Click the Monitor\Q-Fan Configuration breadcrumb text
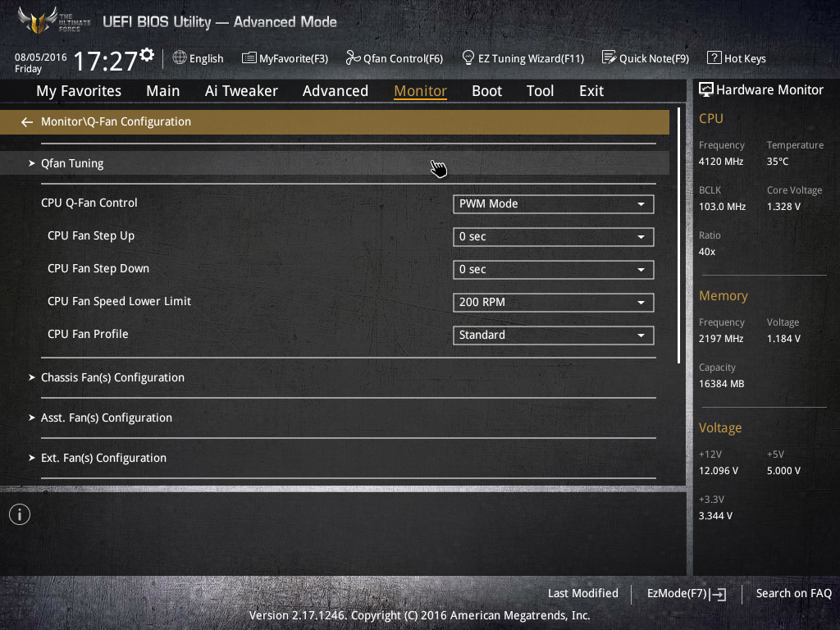Screen dimensions: 840x630 pos(116,121)
